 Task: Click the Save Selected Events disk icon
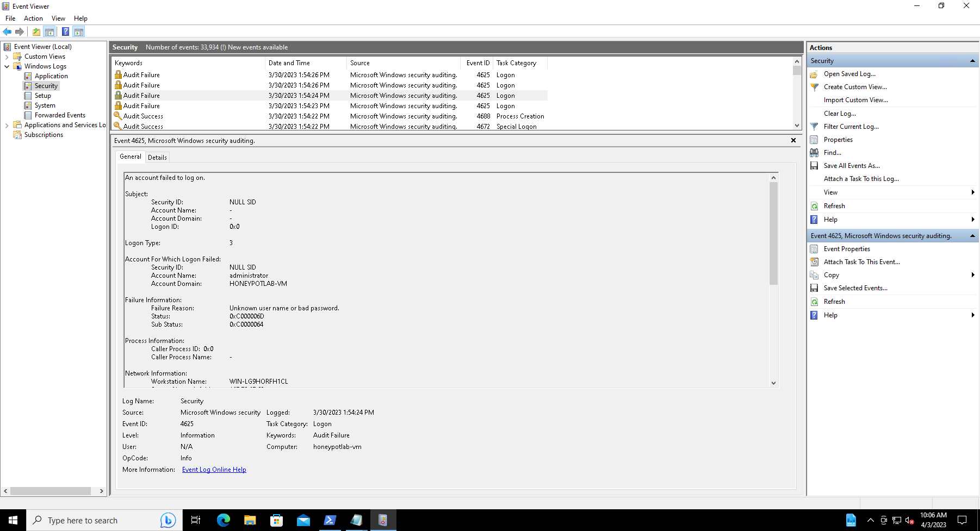pos(814,288)
